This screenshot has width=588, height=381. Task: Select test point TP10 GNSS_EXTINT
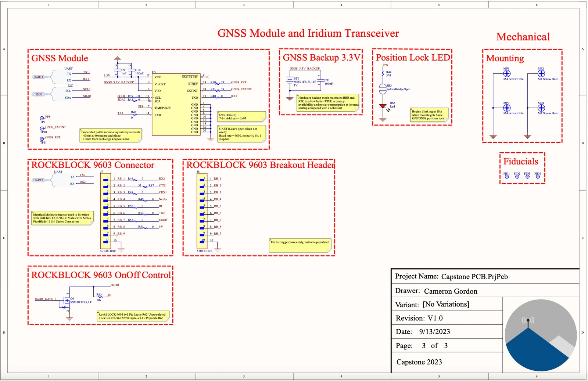coord(42,128)
